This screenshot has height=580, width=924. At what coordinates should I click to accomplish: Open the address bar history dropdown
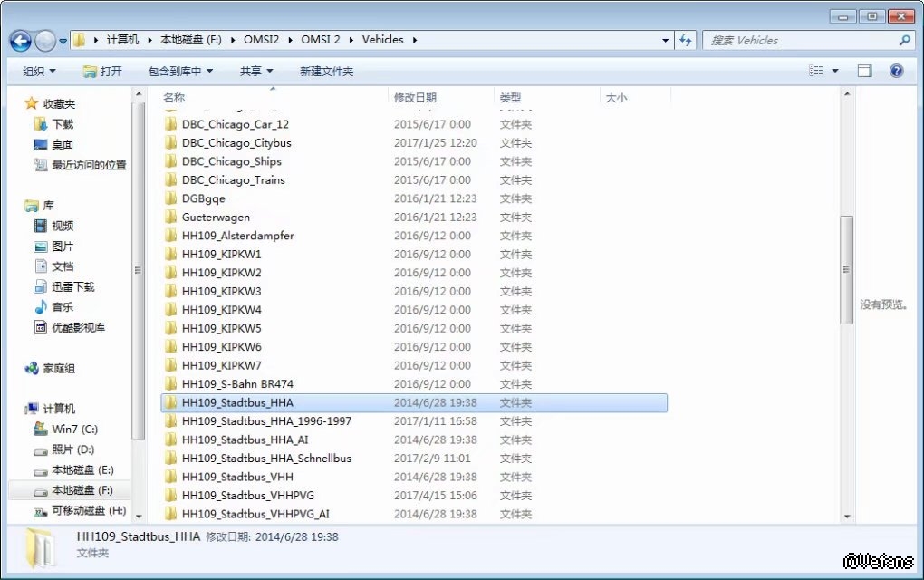(x=665, y=40)
